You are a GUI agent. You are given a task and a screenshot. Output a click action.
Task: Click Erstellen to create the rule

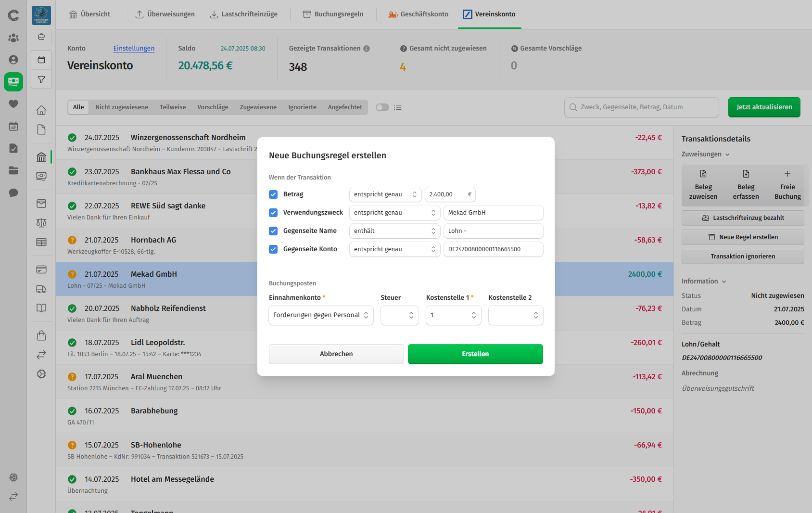[x=475, y=354]
